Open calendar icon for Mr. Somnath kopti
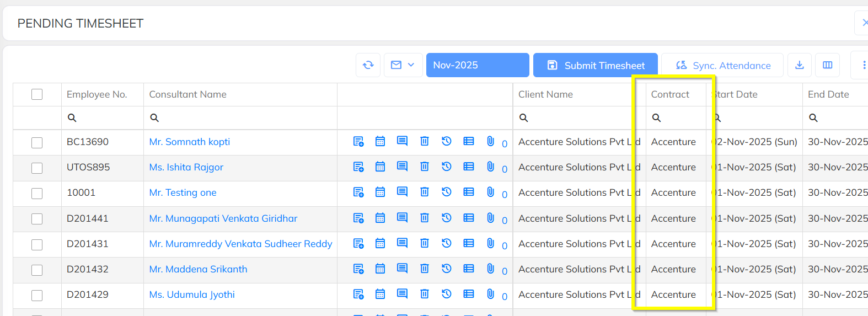Screen dimensions: 868x316 380,141
